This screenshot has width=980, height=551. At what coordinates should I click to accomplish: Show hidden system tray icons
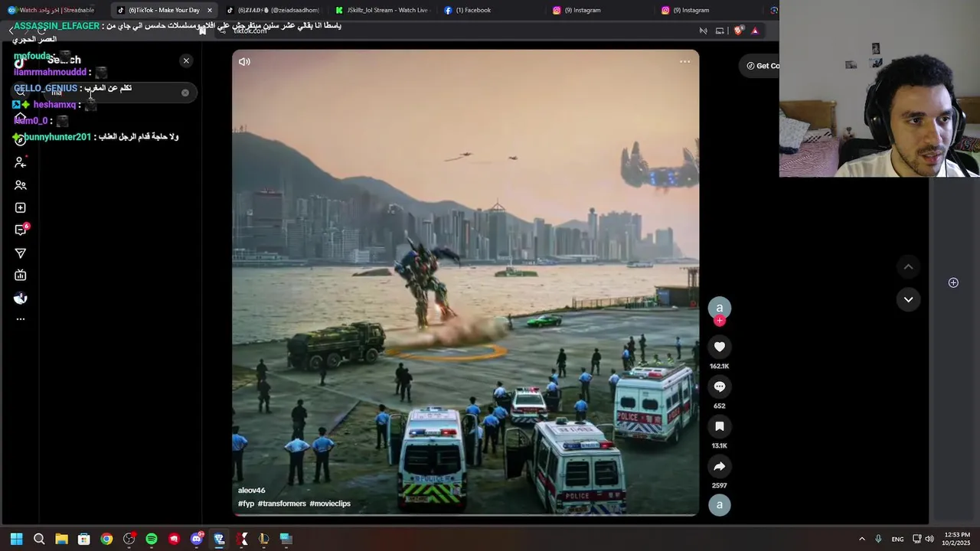pyautogui.click(x=861, y=539)
